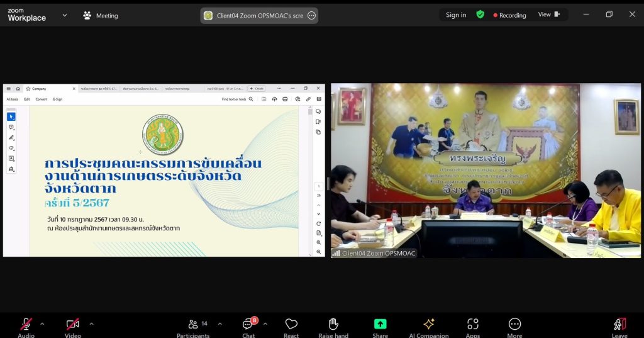Click the Recording indicator
This screenshot has width=644, height=338.
coord(509,15)
